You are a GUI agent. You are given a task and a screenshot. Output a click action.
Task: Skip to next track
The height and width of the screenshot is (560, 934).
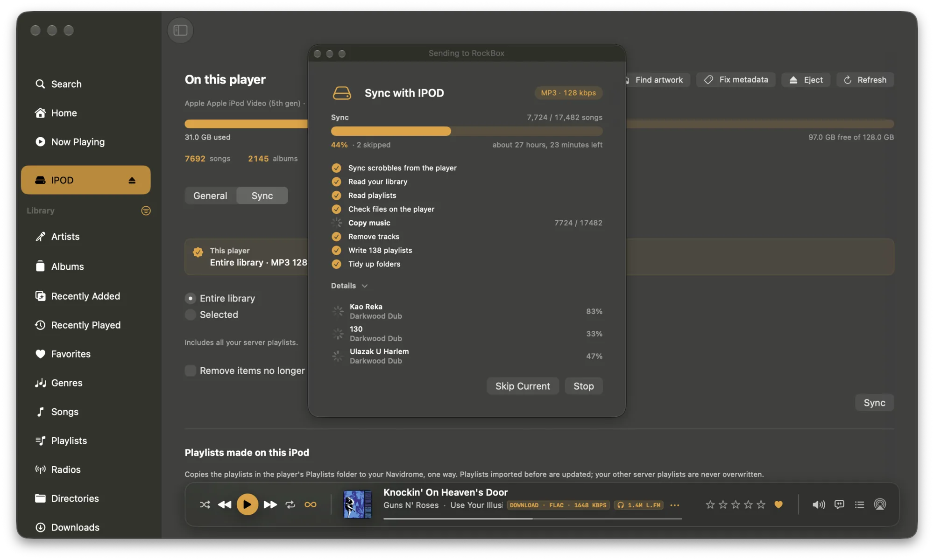point(270,505)
